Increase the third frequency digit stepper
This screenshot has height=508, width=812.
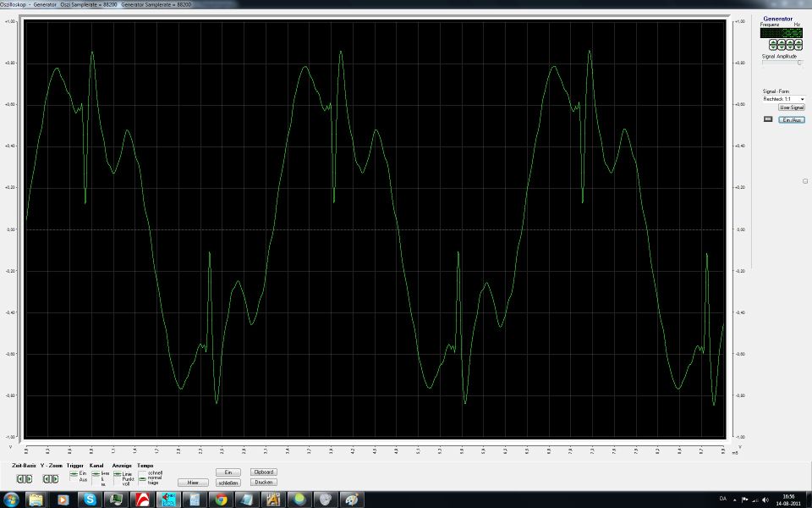pyautogui.click(x=790, y=42)
